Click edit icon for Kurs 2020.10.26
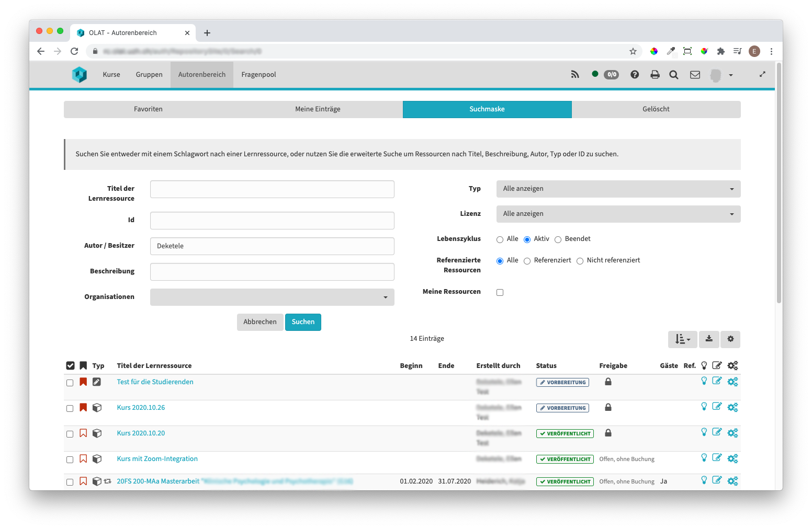The height and width of the screenshot is (529, 812). [717, 407]
